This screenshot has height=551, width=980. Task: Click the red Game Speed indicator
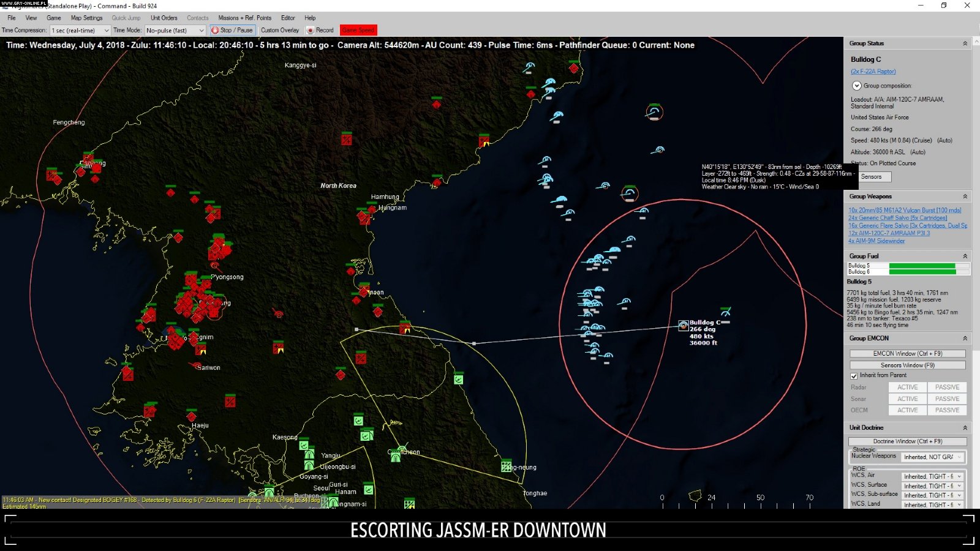pos(358,29)
